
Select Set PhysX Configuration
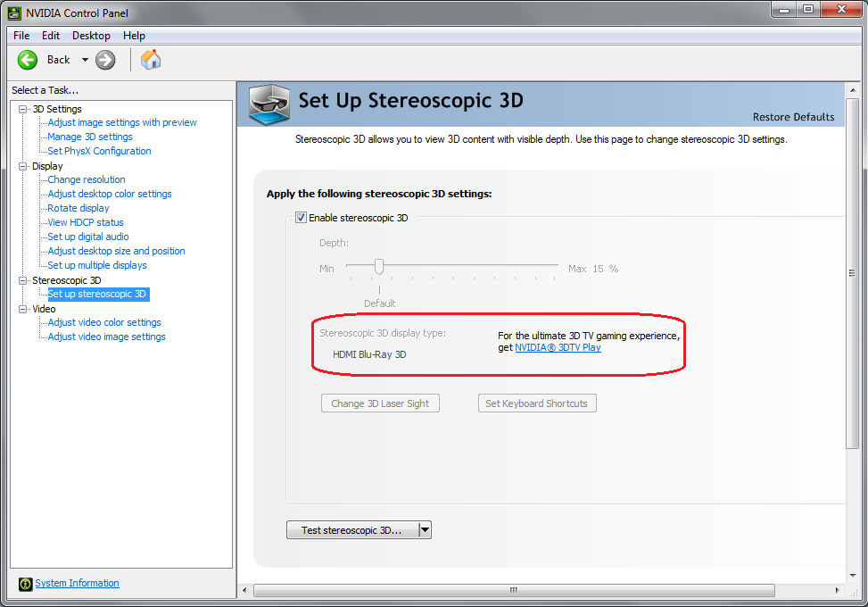point(99,151)
